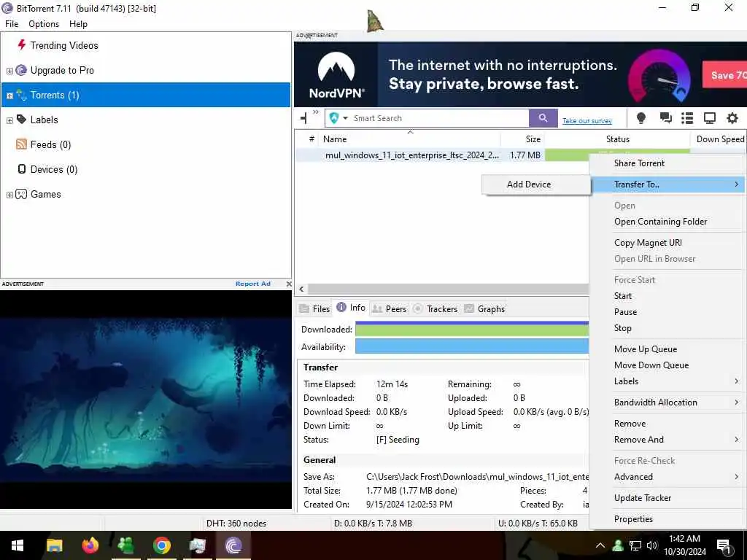This screenshot has width=747, height=560.
Task: Open the chat bubbles icon
Action: click(x=665, y=117)
